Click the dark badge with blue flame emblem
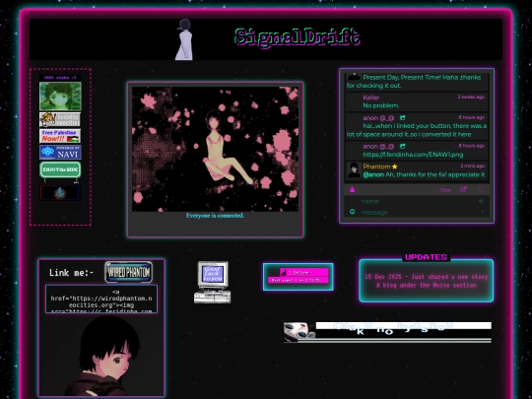 60,193
